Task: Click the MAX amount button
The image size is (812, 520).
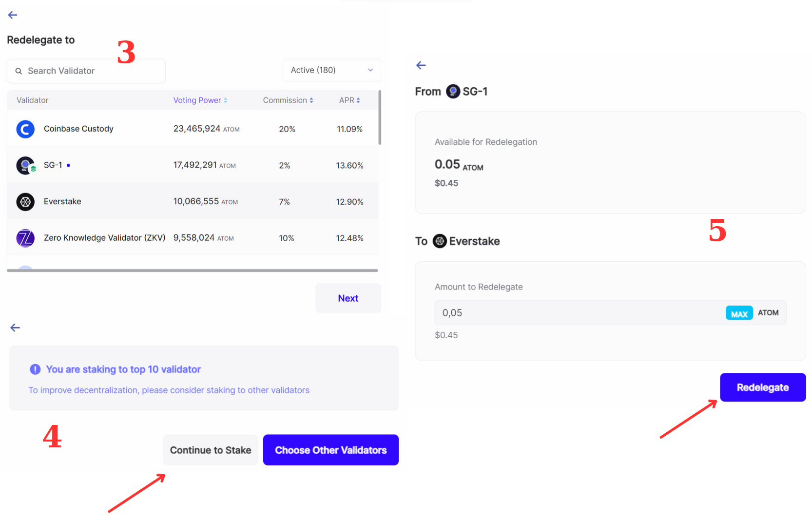Action: 739,313
